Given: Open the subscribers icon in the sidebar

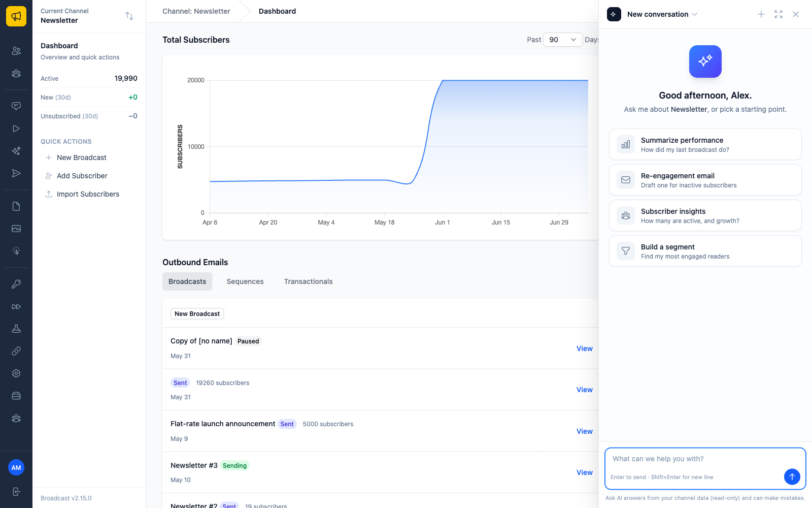Looking at the screenshot, I should point(16,51).
